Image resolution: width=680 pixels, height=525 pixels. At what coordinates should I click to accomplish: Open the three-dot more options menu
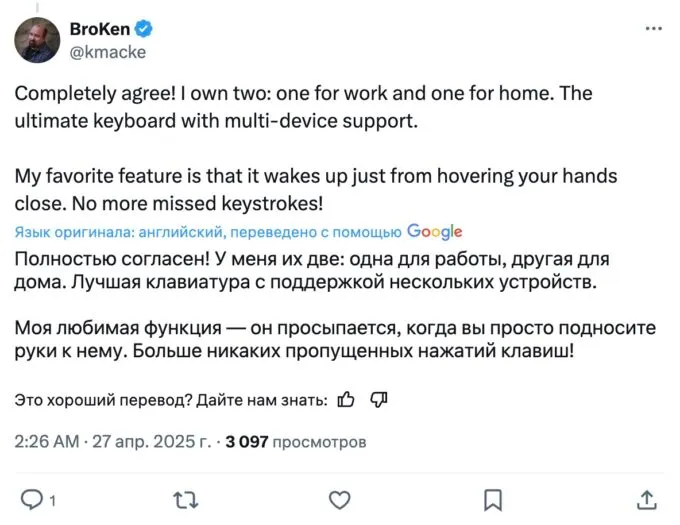coord(654,29)
